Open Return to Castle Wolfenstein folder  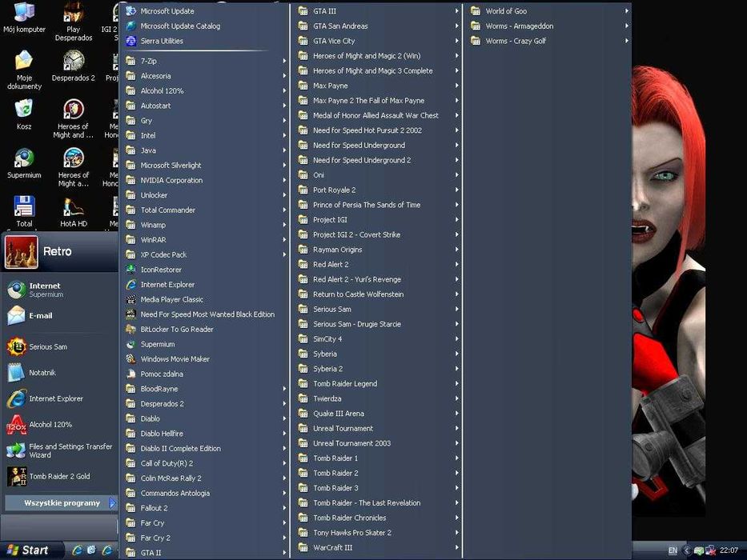pyautogui.click(x=378, y=294)
